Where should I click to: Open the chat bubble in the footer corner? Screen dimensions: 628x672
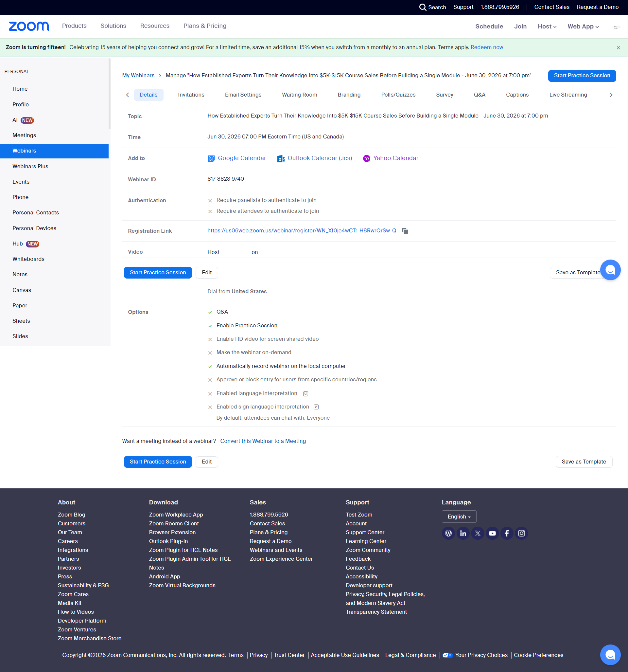(610, 655)
